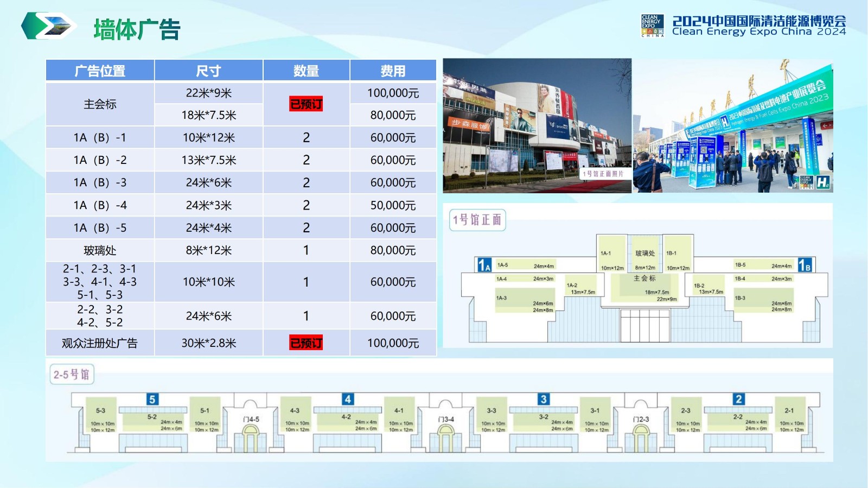
Task: Select the 1A（B）-4 table row label
Action: pyautogui.click(x=100, y=205)
